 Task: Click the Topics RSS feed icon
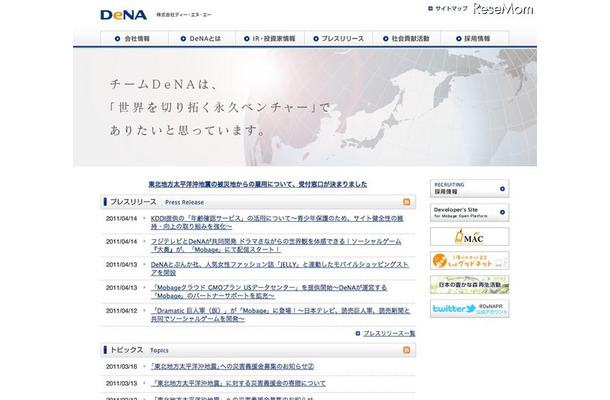pos(407,350)
